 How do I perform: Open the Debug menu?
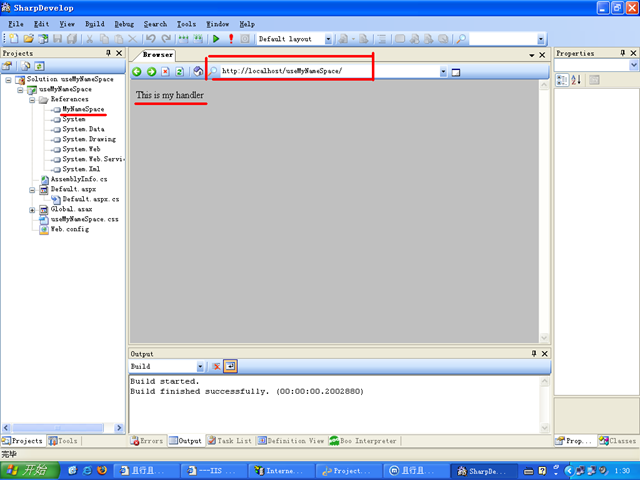pyautogui.click(x=124, y=24)
